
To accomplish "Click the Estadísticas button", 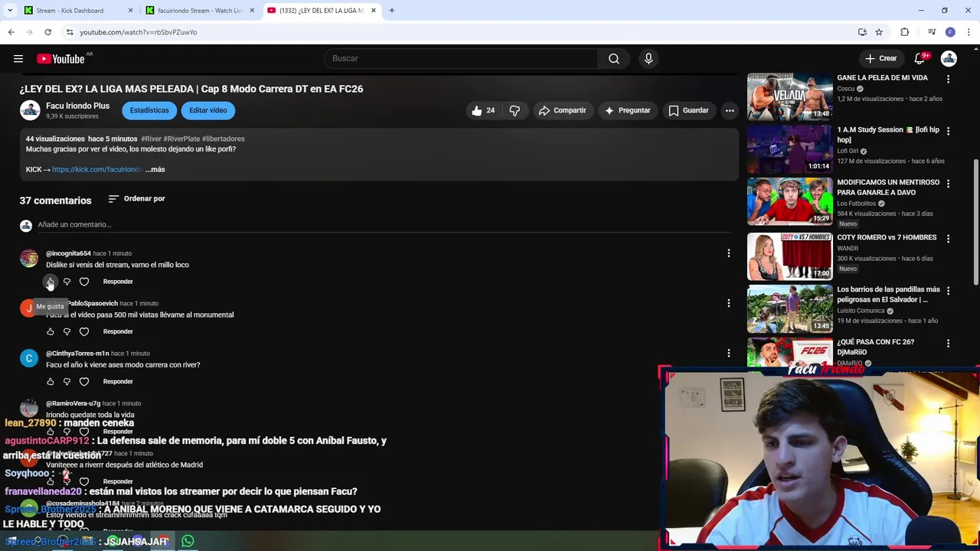I will point(149,110).
